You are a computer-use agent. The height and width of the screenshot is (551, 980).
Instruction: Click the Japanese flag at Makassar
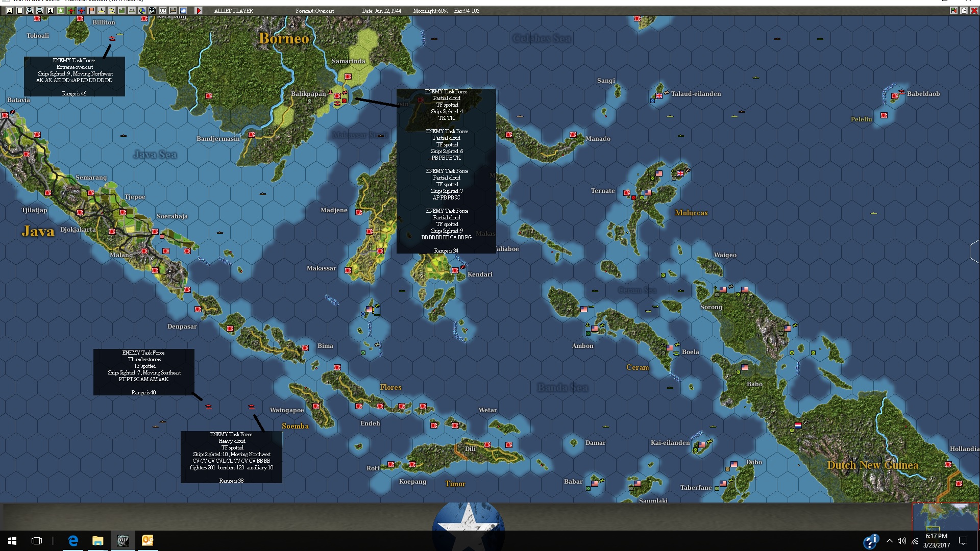[348, 270]
